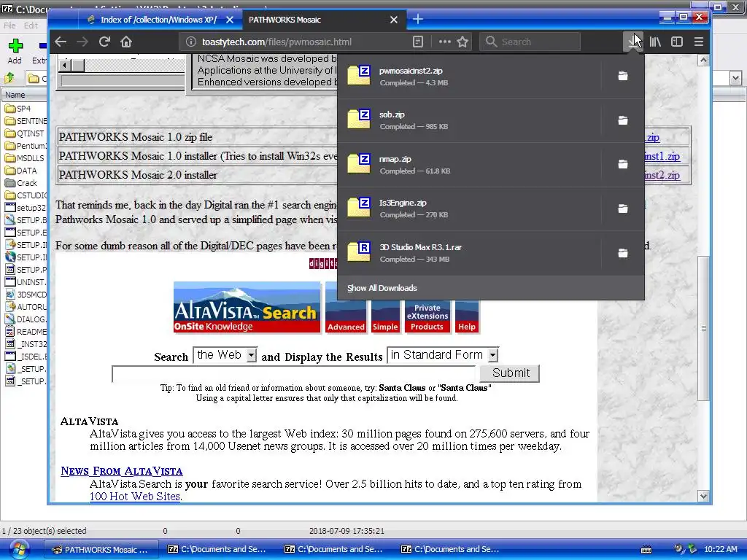Bookmark this page with the star icon
Image resolution: width=747 pixels, height=560 pixels.
coord(462,42)
